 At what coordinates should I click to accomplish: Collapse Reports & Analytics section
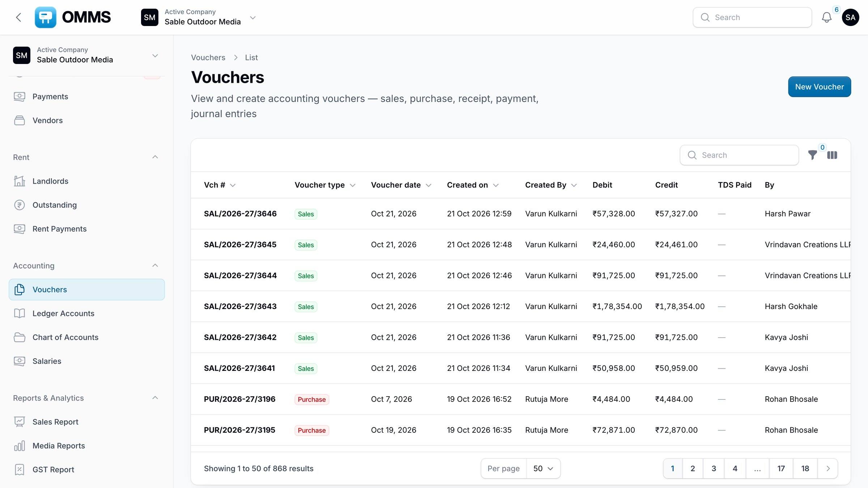(x=155, y=398)
